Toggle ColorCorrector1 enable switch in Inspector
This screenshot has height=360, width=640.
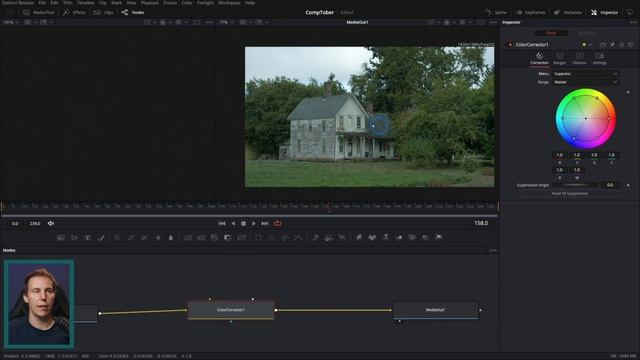coord(509,44)
